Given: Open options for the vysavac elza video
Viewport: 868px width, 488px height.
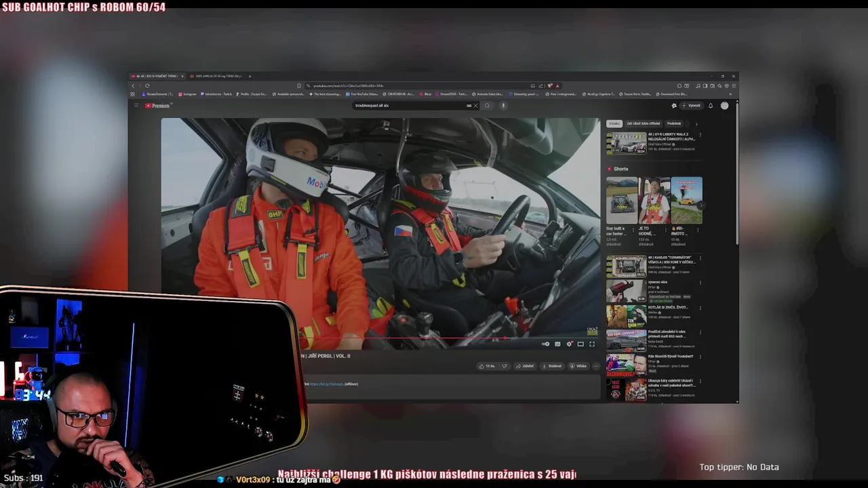Looking at the screenshot, I should click(x=701, y=283).
